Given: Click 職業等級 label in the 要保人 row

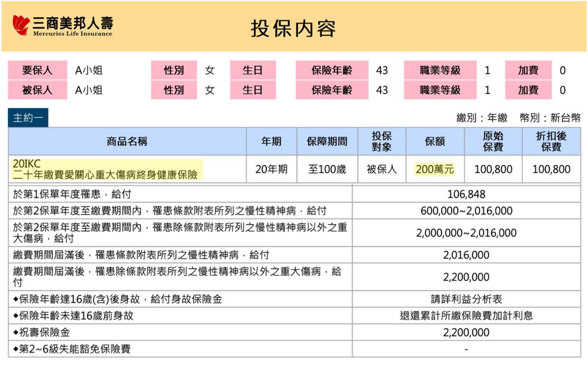Looking at the screenshot, I should click(440, 70).
